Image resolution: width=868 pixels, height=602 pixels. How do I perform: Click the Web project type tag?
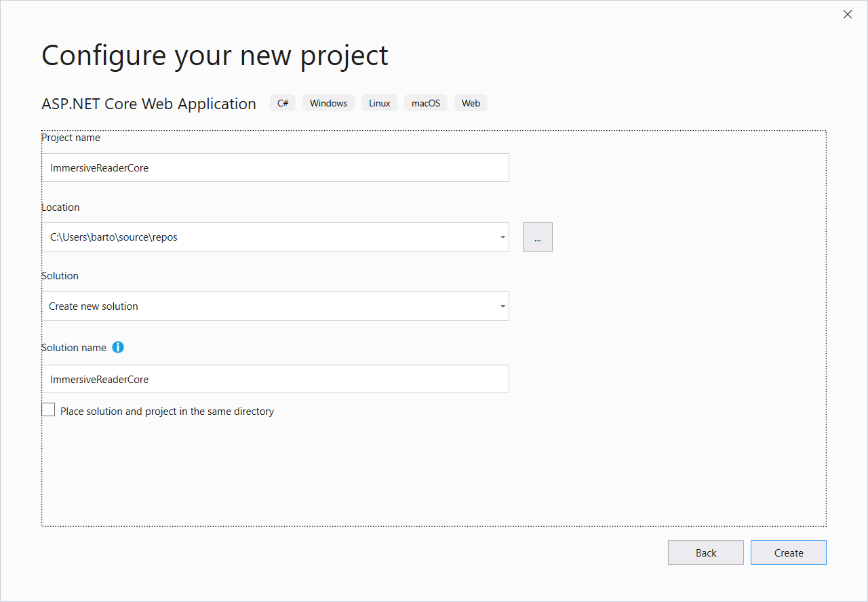(471, 103)
